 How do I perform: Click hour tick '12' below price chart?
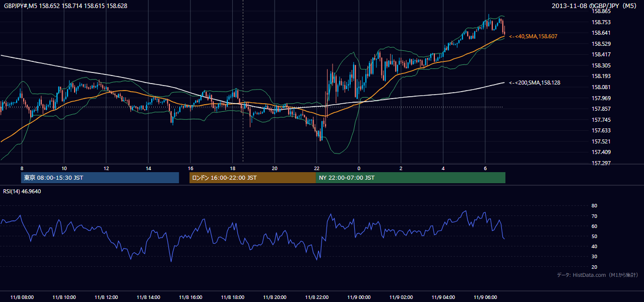pos(106,168)
